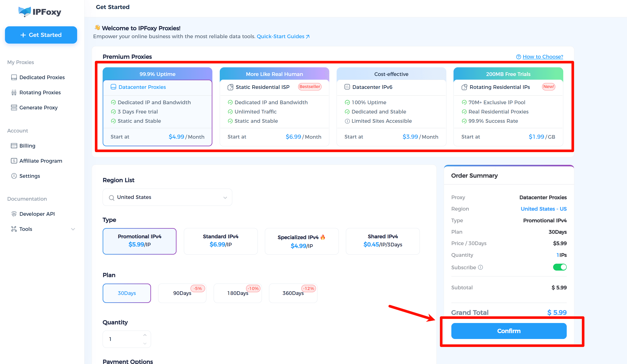Select the Shared IPv4 type
The width and height of the screenshot is (627, 364).
click(x=383, y=241)
